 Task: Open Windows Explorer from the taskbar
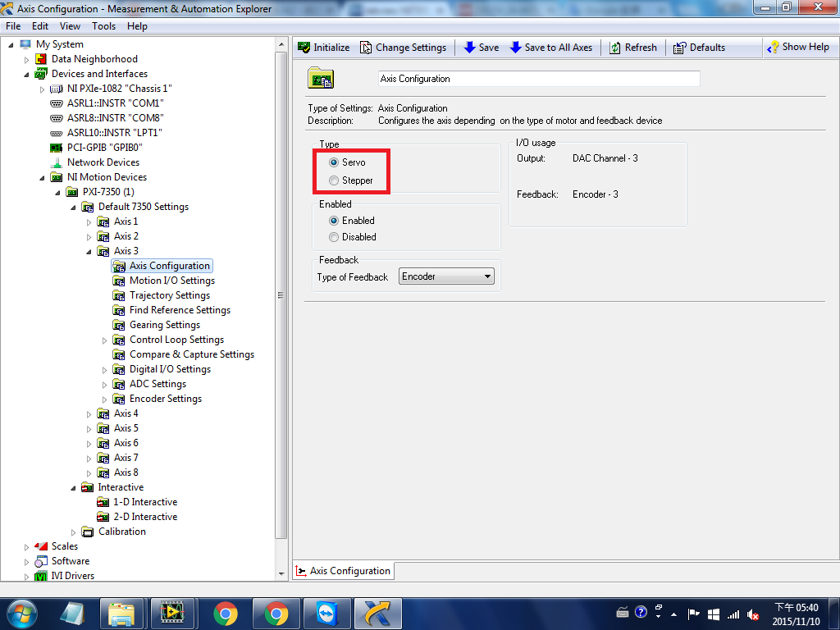(x=121, y=614)
